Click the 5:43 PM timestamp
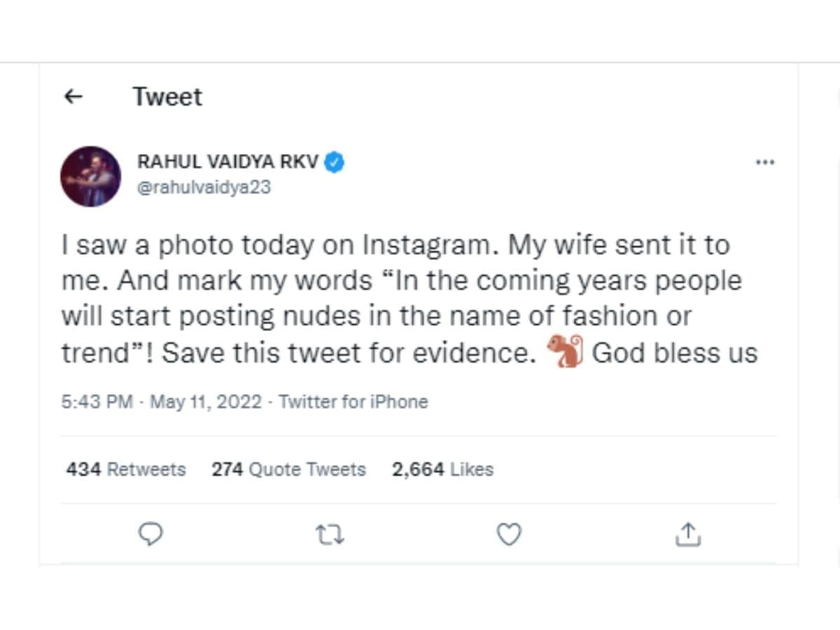The image size is (840, 630). [x=97, y=402]
